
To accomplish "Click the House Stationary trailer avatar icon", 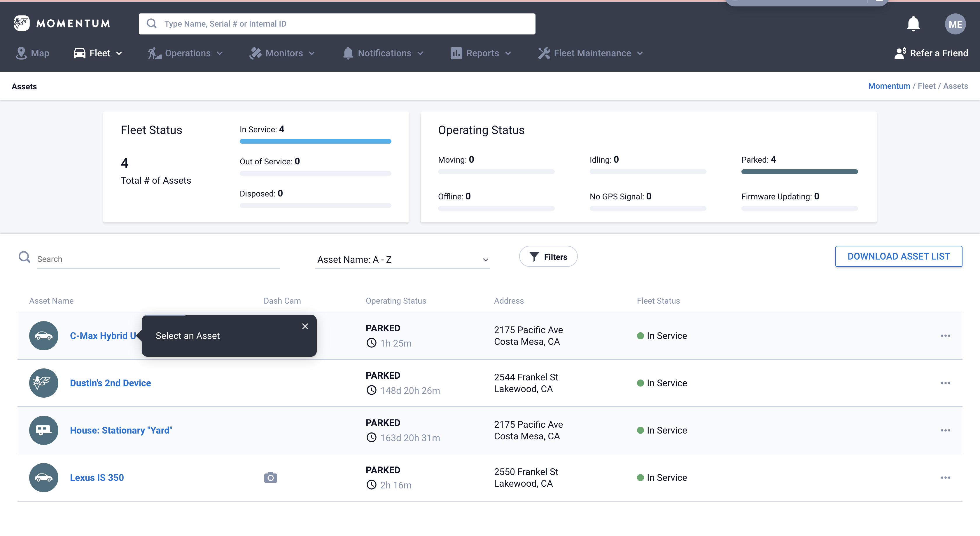I will pyautogui.click(x=44, y=430).
